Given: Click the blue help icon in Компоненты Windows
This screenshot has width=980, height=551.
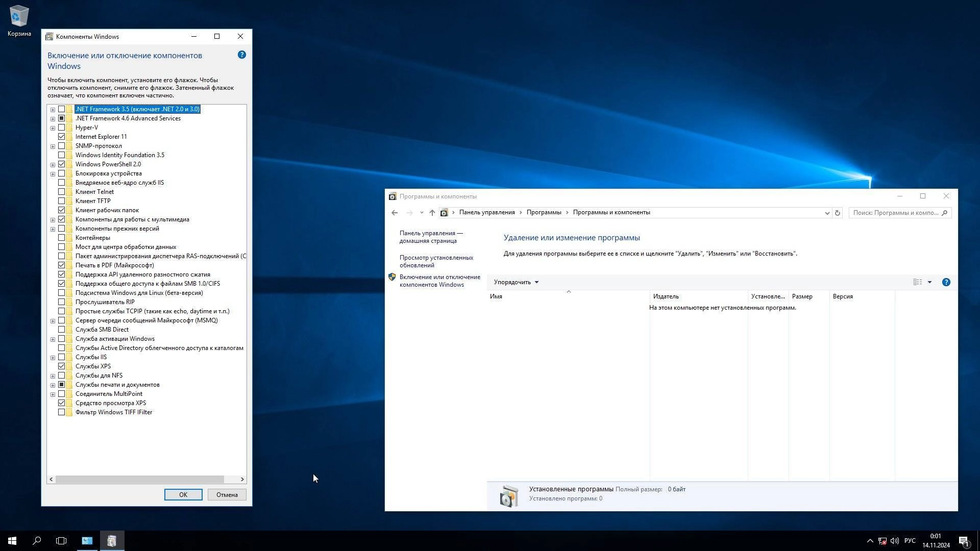Looking at the screenshot, I should tap(242, 55).
